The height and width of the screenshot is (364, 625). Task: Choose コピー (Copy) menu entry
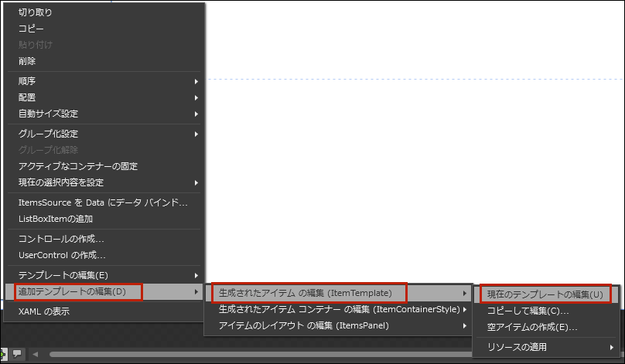104,29
